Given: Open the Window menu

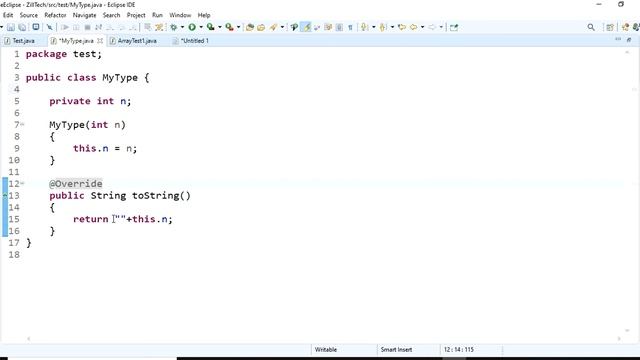Looking at the screenshot, I should click(x=180, y=15).
